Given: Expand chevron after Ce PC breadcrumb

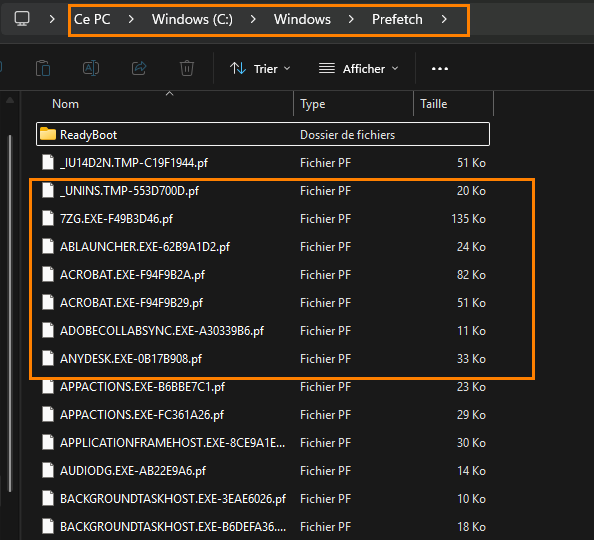Looking at the screenshot, I should (x=131, y=19).
